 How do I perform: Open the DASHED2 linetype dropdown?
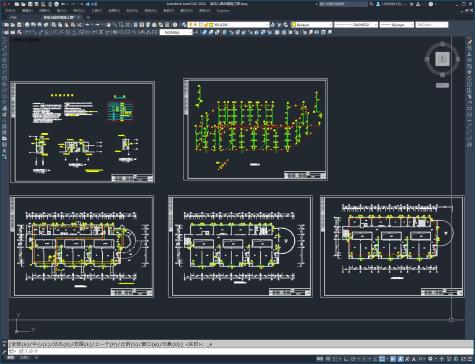[x=356, y=25]
